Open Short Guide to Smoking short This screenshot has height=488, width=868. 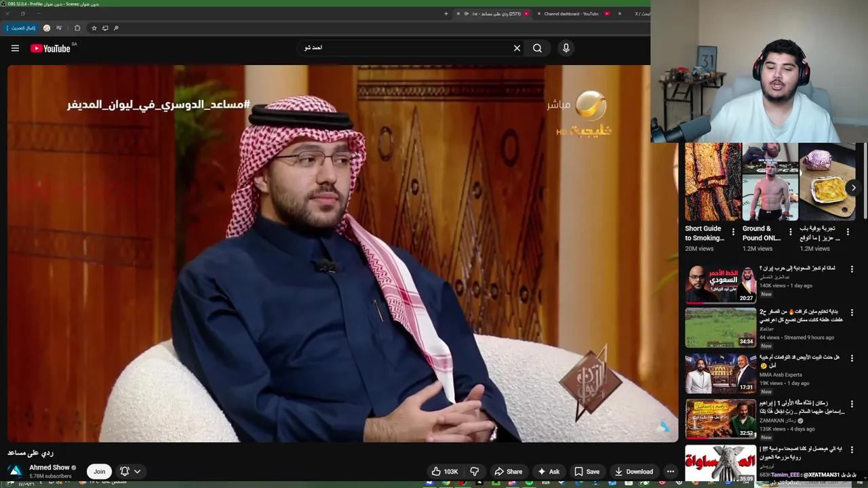click(712, 182)
